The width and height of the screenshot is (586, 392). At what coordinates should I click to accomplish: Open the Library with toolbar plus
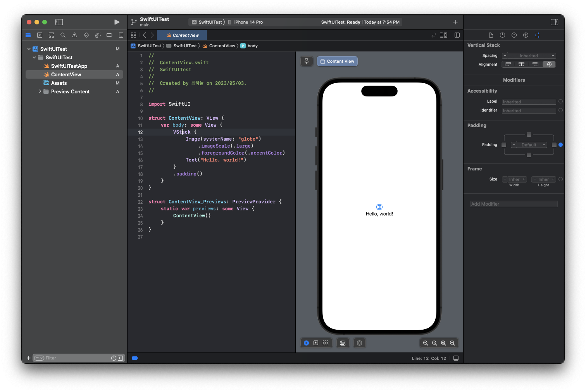[x=455, y=22]
